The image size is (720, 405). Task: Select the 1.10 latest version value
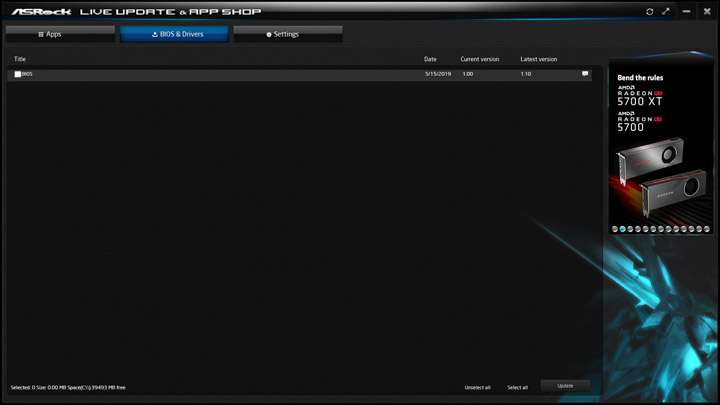pyautogui.click(x=526, y=74)
